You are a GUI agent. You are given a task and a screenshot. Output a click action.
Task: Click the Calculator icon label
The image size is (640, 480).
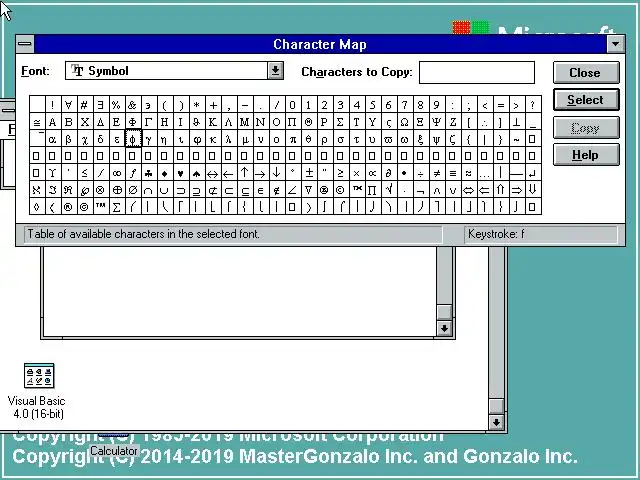click(113, 451)
